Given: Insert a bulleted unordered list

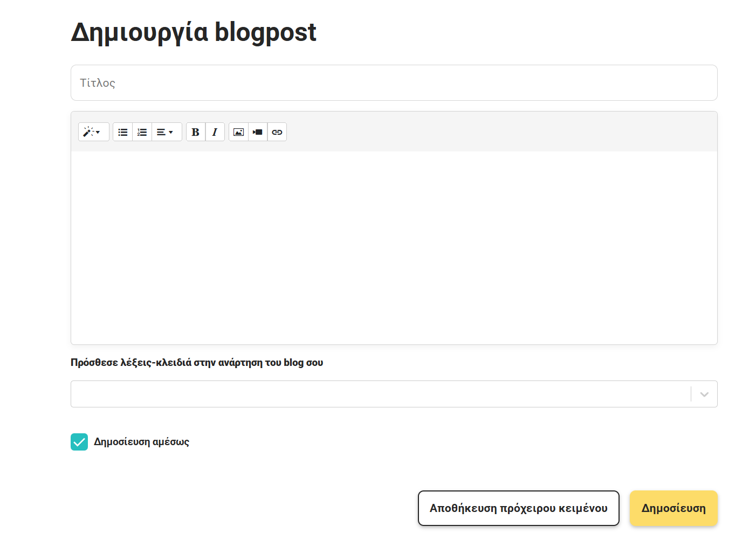Looking at the screenshot, I should (x=123, y=132).
